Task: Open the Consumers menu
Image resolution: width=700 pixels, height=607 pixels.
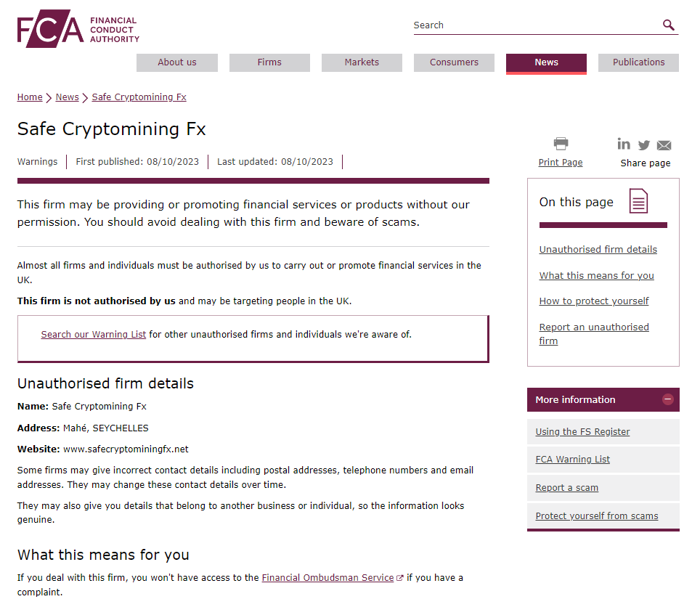Action: pyautogui.click(x=454, y=62)
